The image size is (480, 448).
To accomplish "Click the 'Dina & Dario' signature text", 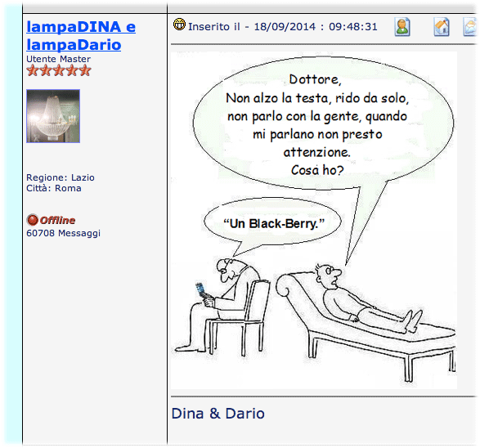I will (218, 414).
